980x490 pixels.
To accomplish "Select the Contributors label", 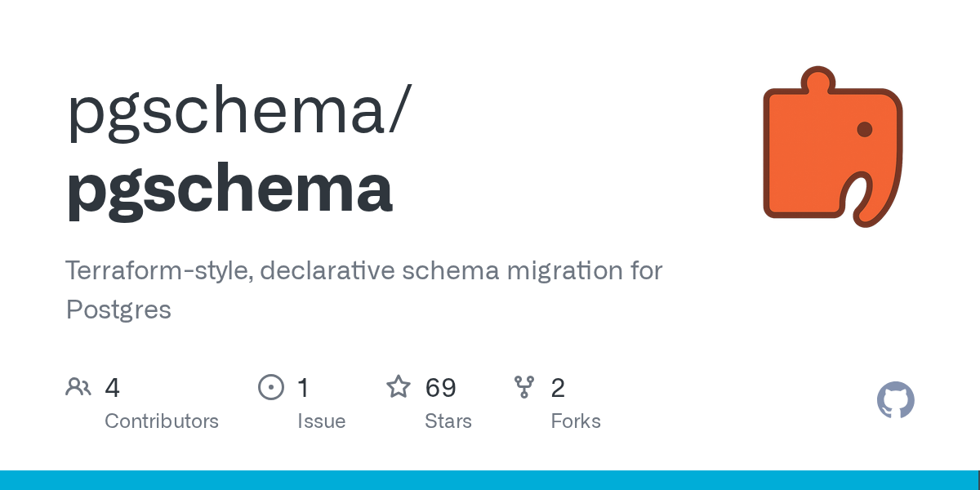I will (x=162, y=421).
